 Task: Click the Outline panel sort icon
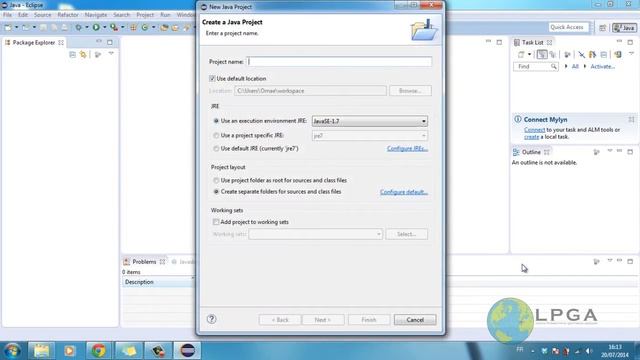[x=596, y=152]
